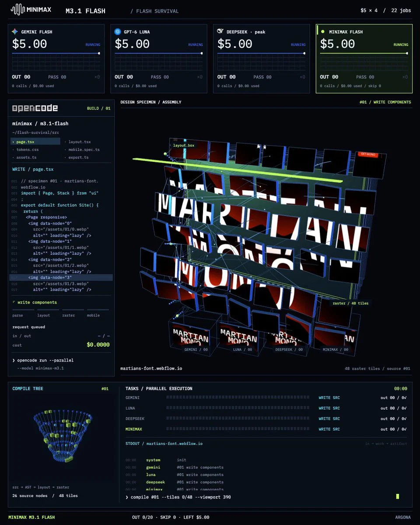This screenshot has width=420, height=525.
Task: Click the MiniMax waveform logo icon
Action: point(17,9)
